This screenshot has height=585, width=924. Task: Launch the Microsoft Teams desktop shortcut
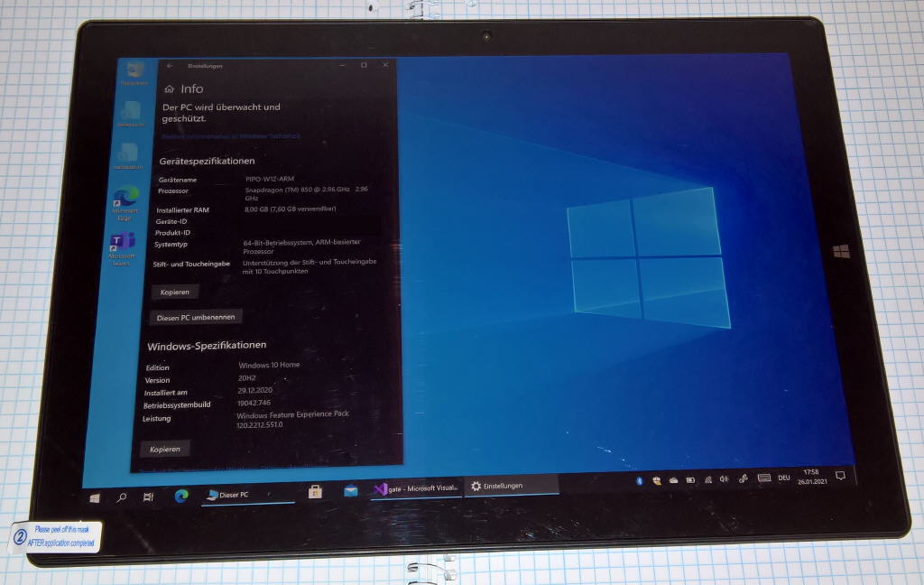(x=122, y=249)
